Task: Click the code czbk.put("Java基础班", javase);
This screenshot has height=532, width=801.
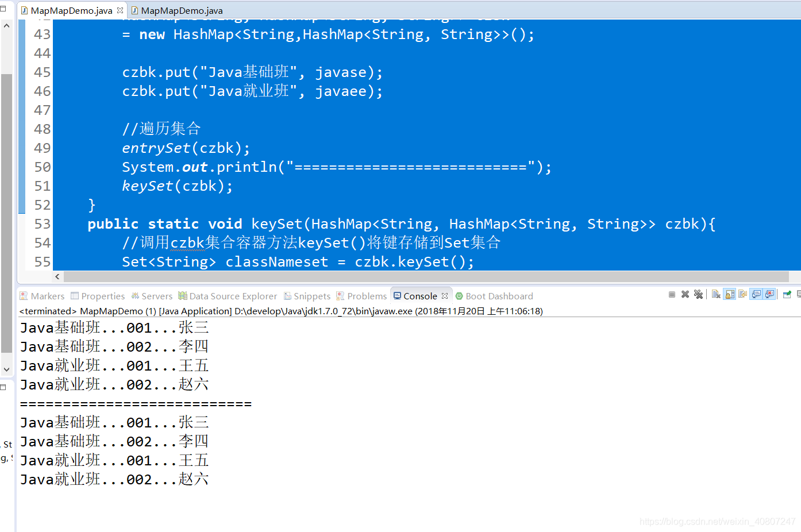Action: [x=252, y=72]
